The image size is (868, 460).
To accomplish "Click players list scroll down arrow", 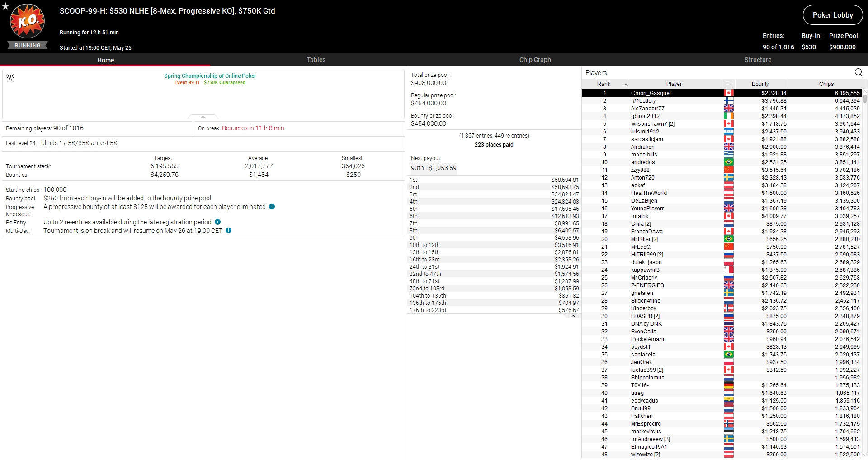I will coord(865,455).
